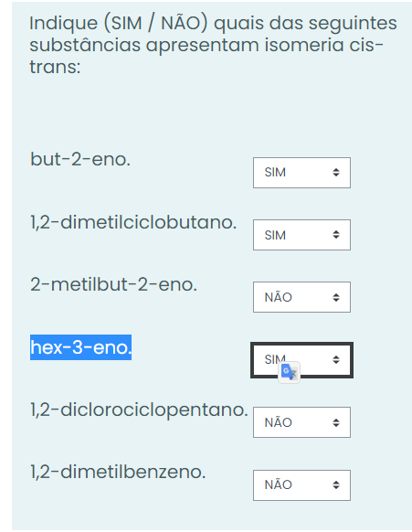Click the up-down arrows on the hex-3-eno select
The width and height of the screenshot is (412, 532).
click(336, 360)
